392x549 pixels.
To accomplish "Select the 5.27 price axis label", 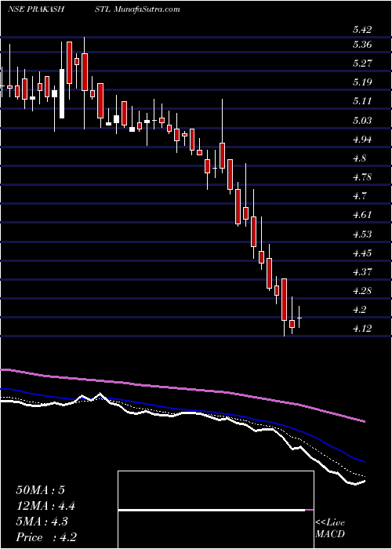I will tap(362, 64).
